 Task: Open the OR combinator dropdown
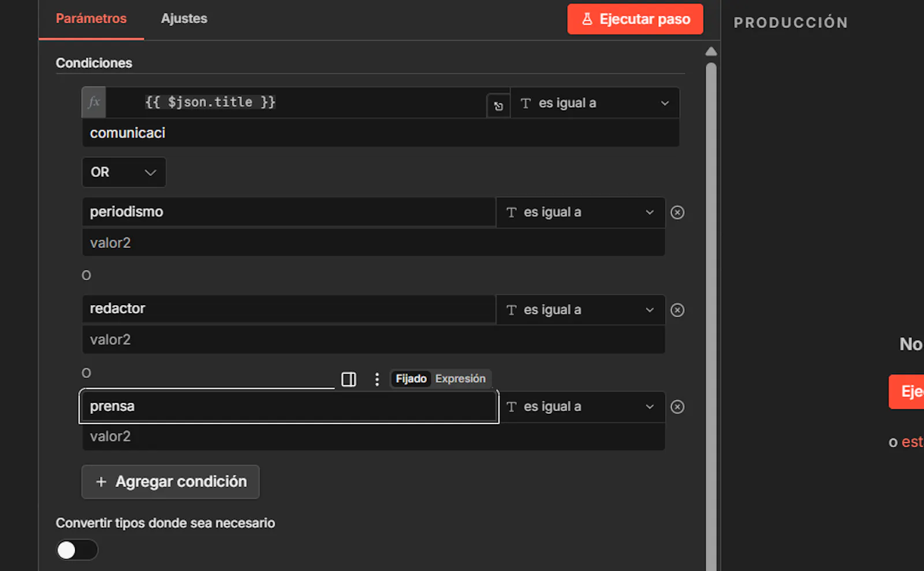click(124, 172)
